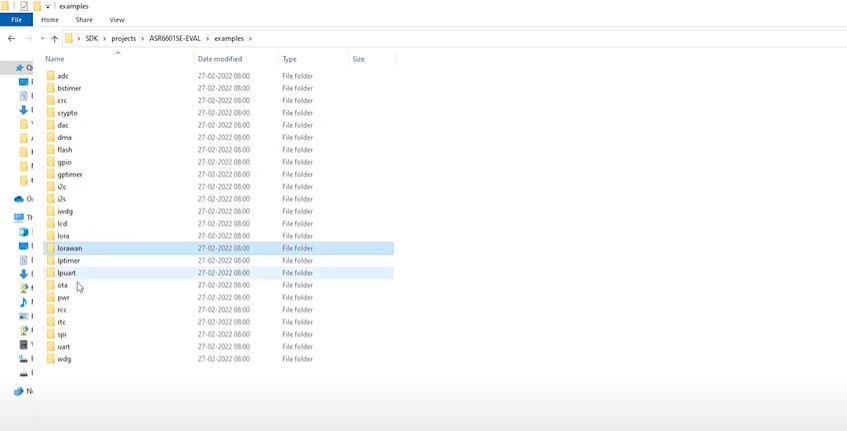Select the wdg folder name

click(x=64, y=359)
